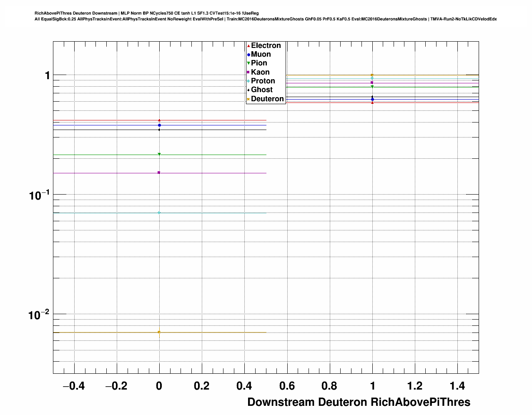Click the blue Muon circle in legend
The width and height of the screenshot is (532, 415).
click(248, 55)
